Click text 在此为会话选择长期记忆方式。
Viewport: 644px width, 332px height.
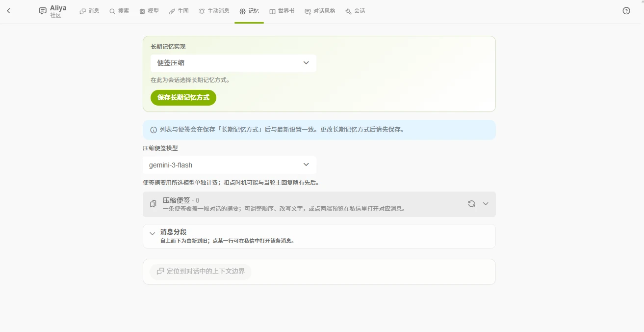pos(190,80)
